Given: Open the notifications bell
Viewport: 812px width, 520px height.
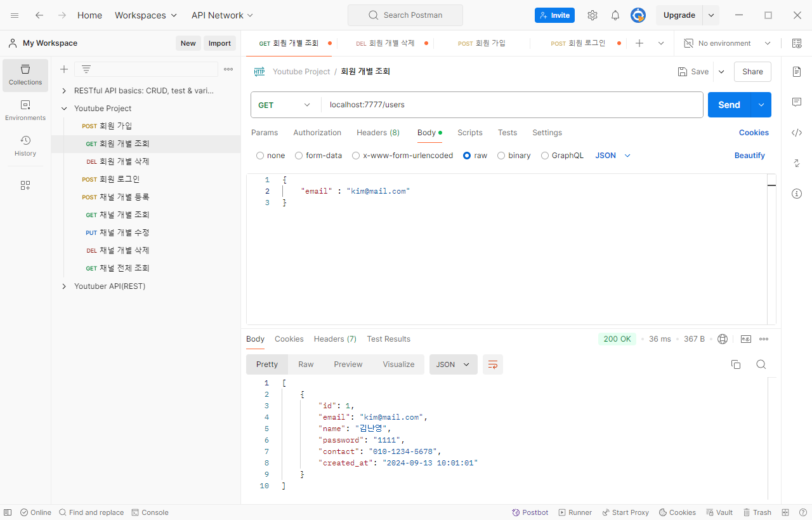Looking at the screenshot, I should pos(615,15).
